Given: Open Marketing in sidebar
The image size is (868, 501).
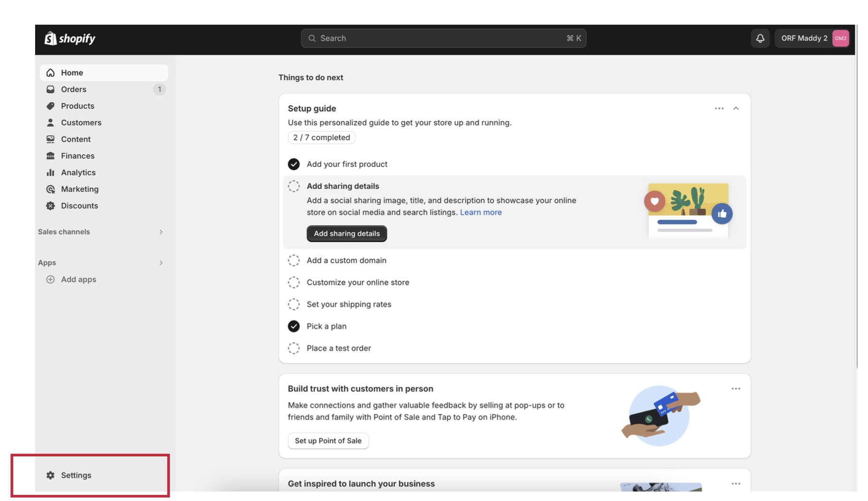Looking at the screenshot, I should (104, 189).
